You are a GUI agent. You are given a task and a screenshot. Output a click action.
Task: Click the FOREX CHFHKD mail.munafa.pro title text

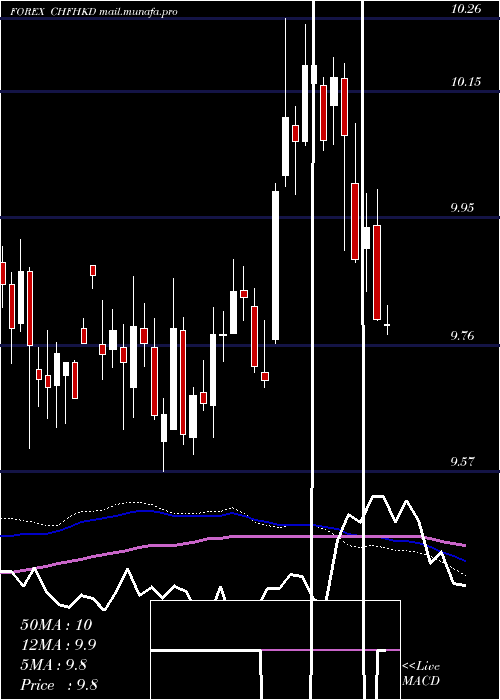click(x=94, y=12)
